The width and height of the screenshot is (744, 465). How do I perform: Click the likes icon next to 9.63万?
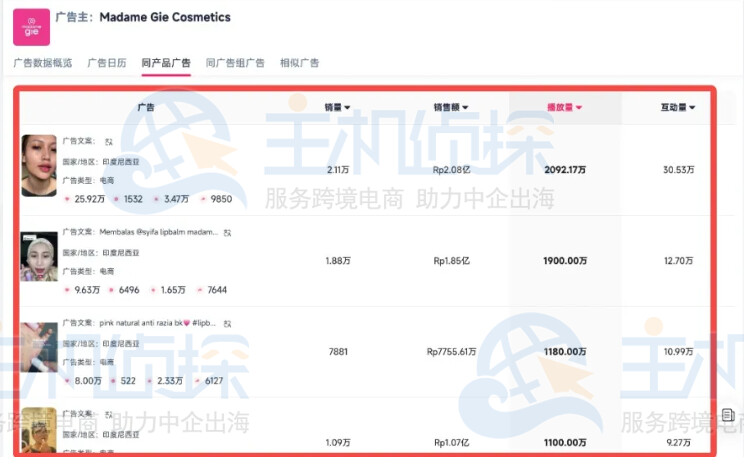(67, 290)
